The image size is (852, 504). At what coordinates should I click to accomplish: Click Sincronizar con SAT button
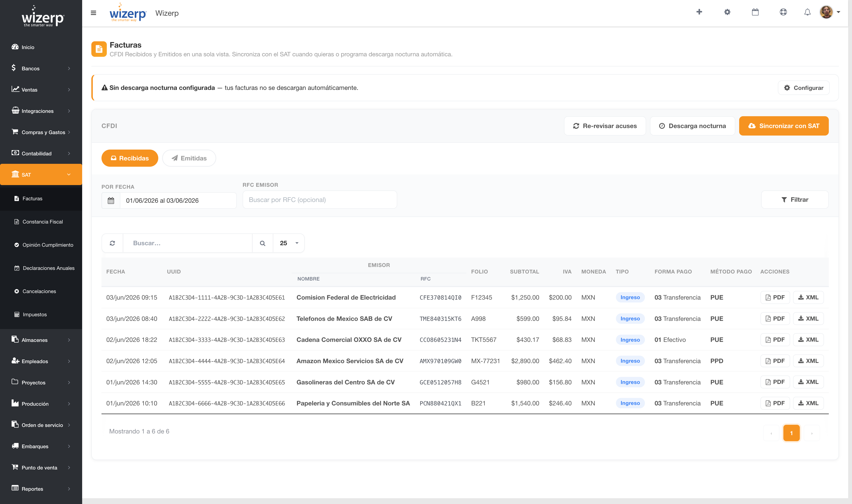click(x=784, y=126)
